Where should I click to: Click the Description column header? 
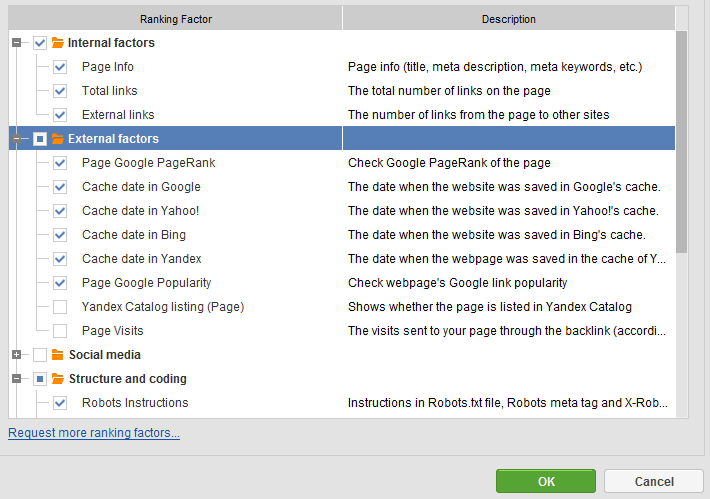tap(509, 19)
